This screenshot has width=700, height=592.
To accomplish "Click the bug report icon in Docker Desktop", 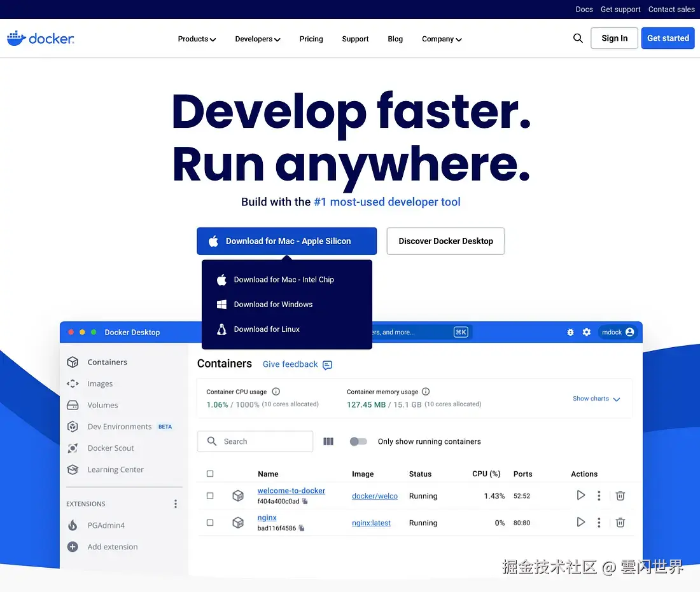I will click(x=570, y=332).
